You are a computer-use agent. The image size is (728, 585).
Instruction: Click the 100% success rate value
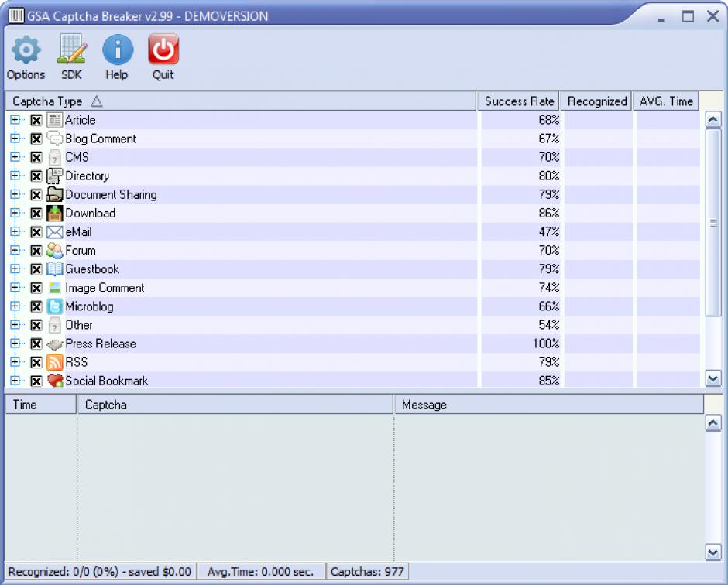coord(545,344)
